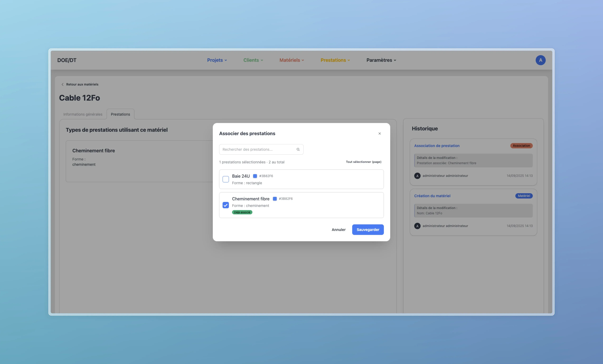Open the user avatar A menu
The height and width of the screenshot is (364, 603).
(540, 60)
